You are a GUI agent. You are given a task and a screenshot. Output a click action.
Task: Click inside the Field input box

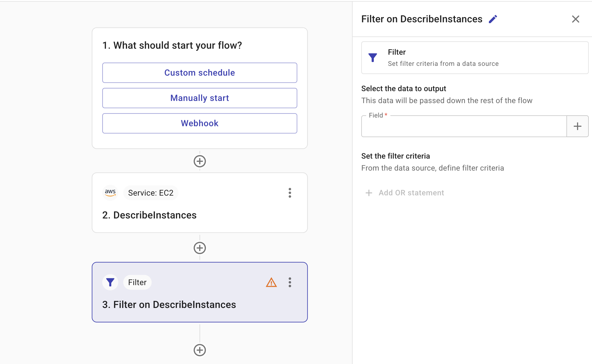coord(464,127)
